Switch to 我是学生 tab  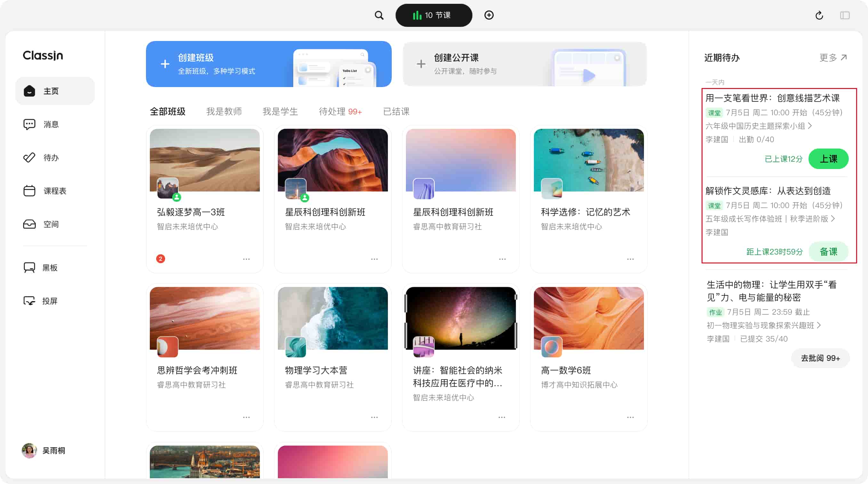(280, 112)
